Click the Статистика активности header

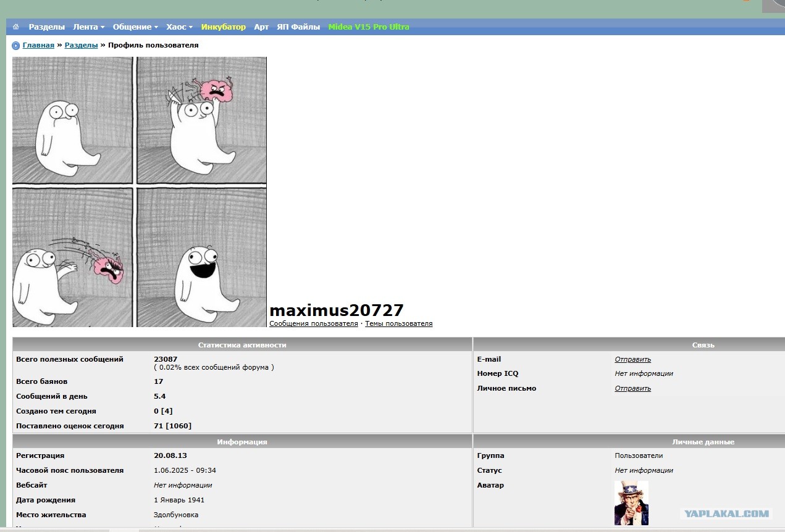(x=242, y=345)
